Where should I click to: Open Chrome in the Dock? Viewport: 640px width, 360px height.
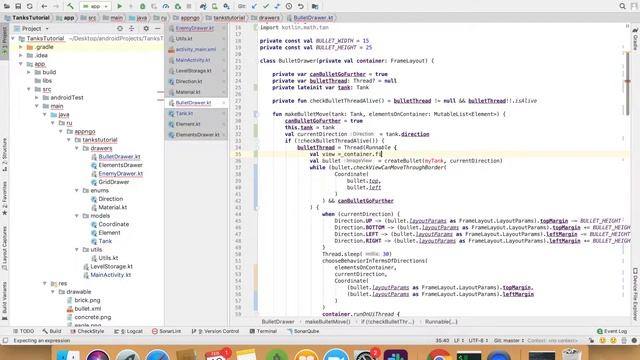point(439,355)
